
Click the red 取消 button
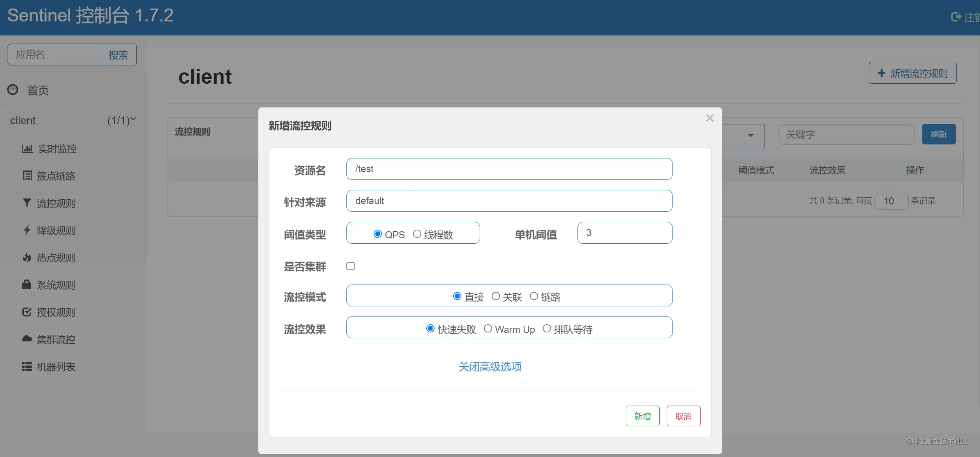click(x=683, y=416)
